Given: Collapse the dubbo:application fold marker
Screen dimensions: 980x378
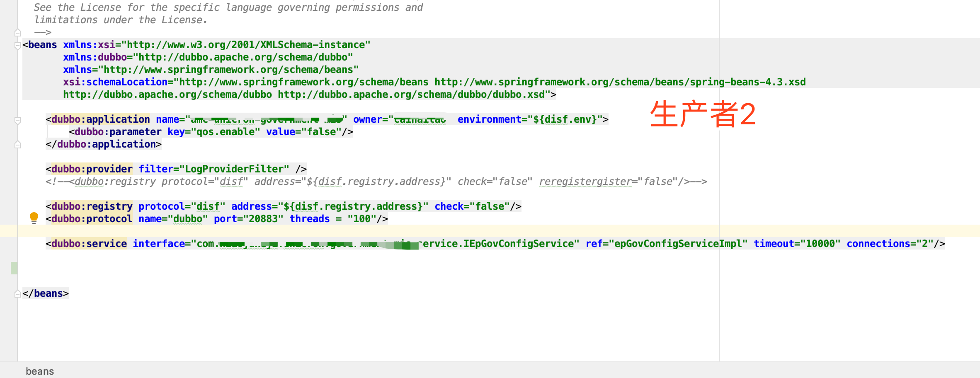Looking at the screenshot, I should coord(17,120).
